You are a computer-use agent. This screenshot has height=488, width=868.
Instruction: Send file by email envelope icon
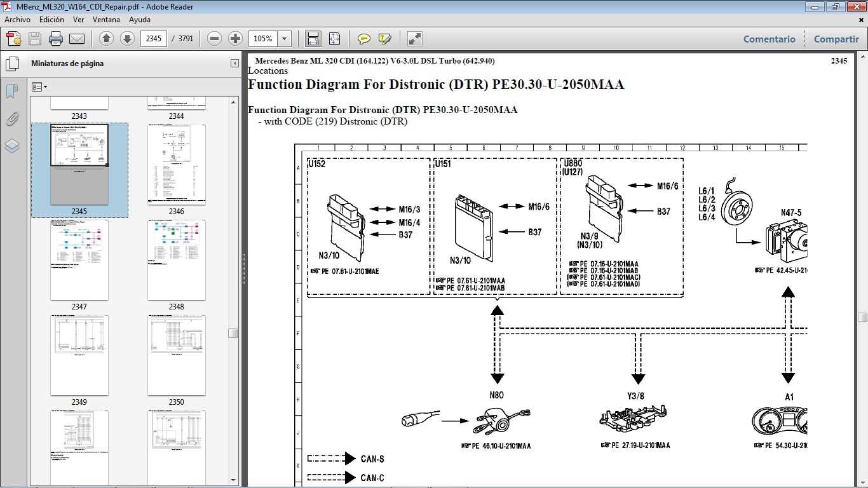(77, 39)
